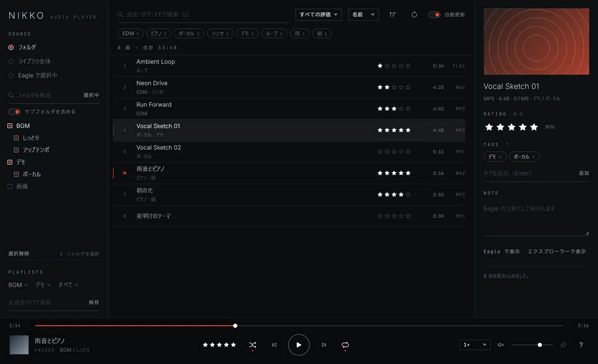
Task: Click the album art thumbnail in player bar
Action: [x=19, y=345]
